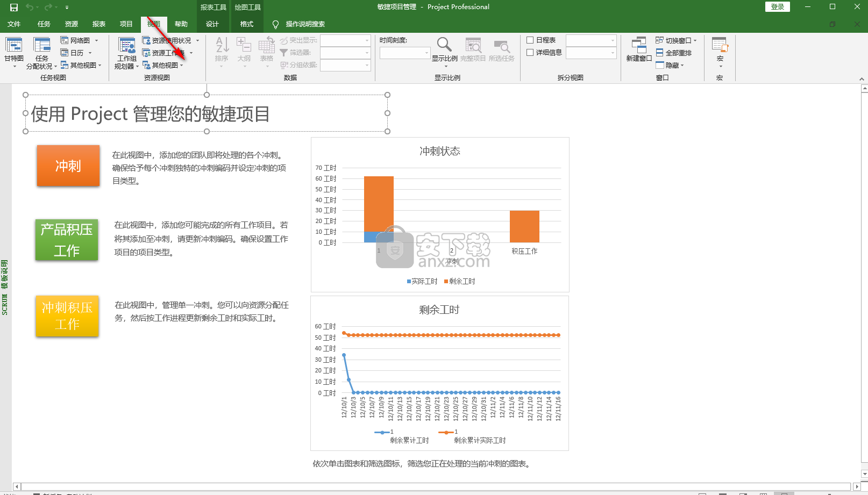Click the 剩余工时 legend entry in 冲刺状态
This screenshot has width=868, height=495.
[x=460, y=281]
